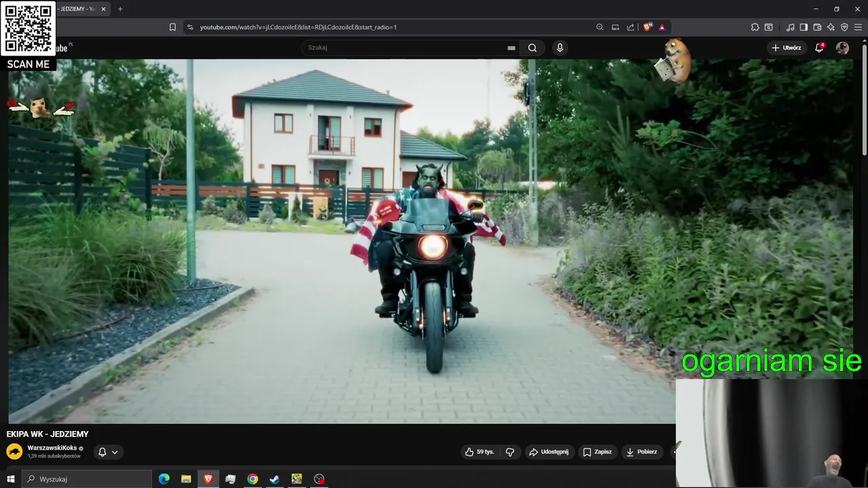Open the on-screen keyboard icon in search box

pyautogui.click(x=511, y=48)
